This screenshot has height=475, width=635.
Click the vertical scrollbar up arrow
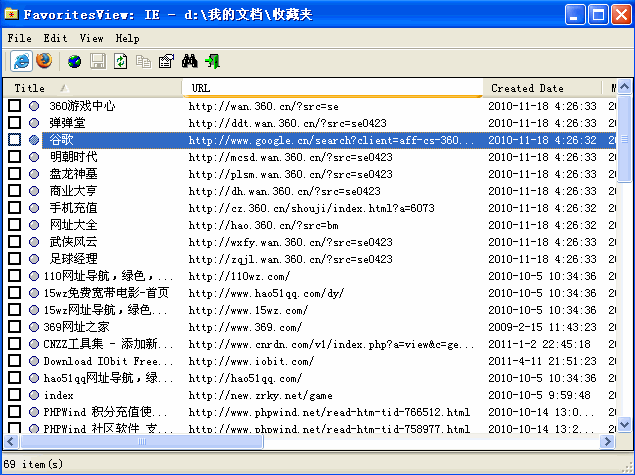[624, 87]
